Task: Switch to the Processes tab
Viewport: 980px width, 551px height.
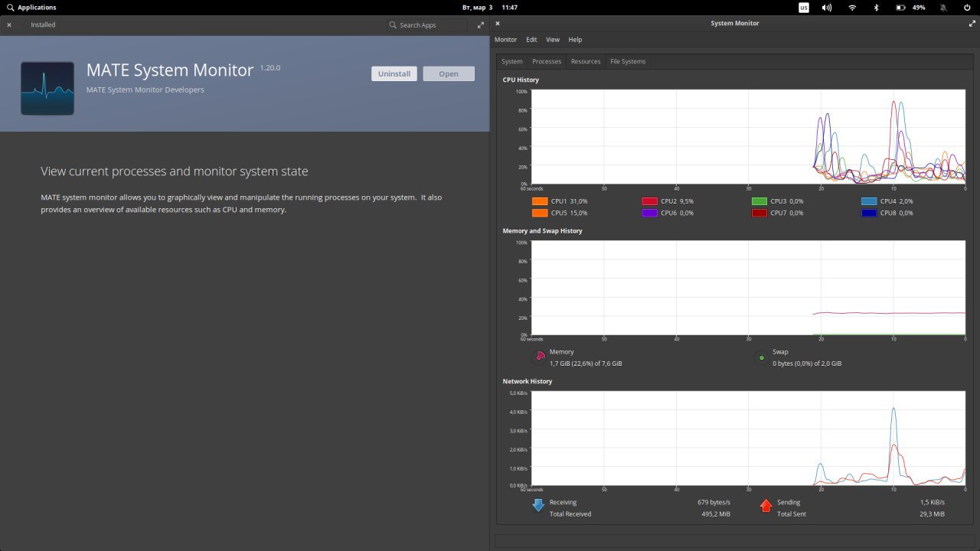Action: click(x=547, y=61)
